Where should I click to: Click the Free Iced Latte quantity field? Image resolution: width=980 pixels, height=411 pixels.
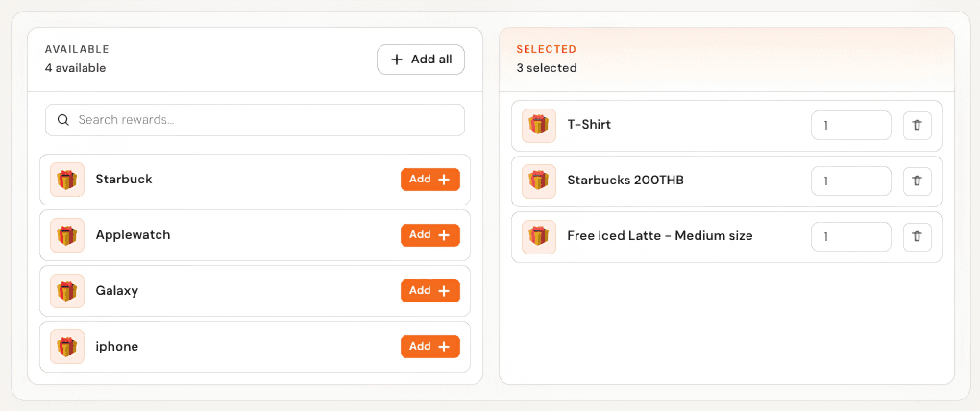851,237
